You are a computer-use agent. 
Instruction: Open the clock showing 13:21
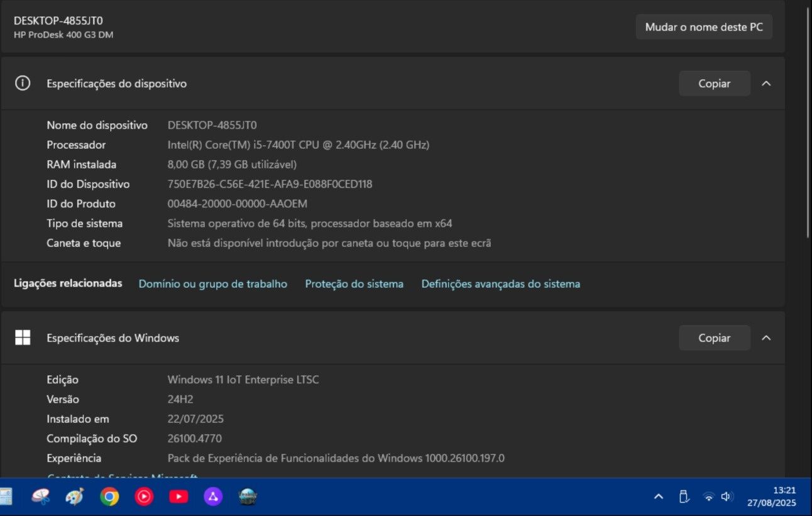[771, 497]
